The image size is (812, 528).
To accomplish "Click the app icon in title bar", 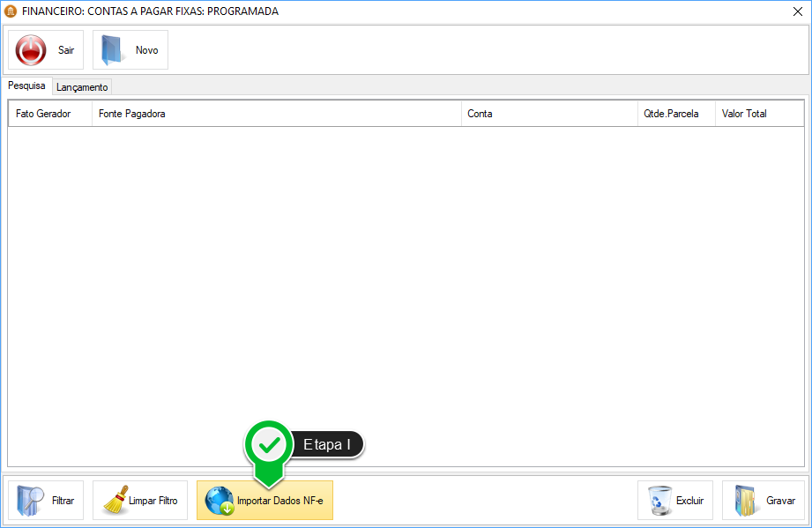I will tap(11, 11).
